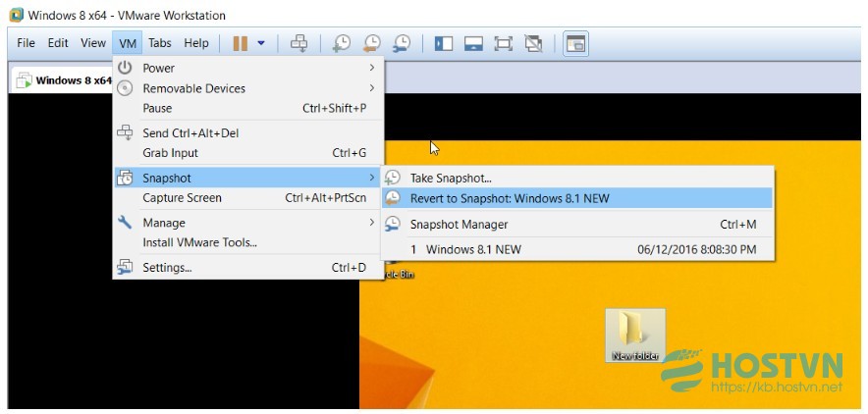Click the Full Screen mode toolbar icon

(x=503, y=44)
